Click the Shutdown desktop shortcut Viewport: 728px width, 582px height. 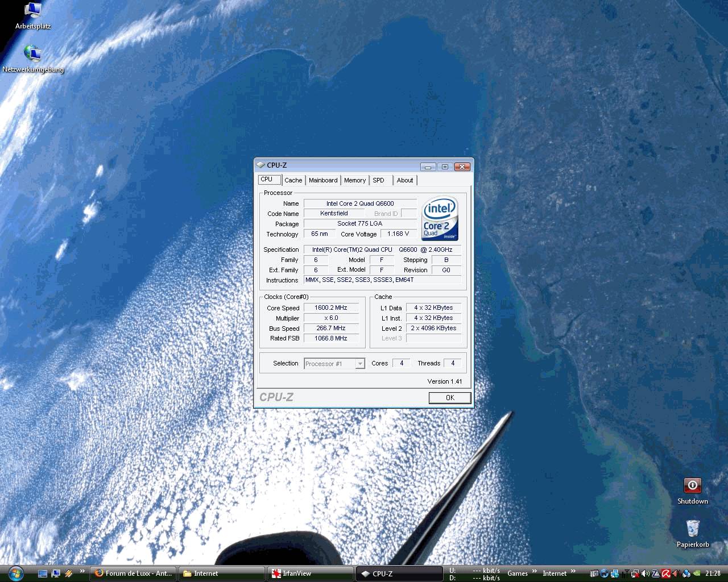(x=692, y=491)
